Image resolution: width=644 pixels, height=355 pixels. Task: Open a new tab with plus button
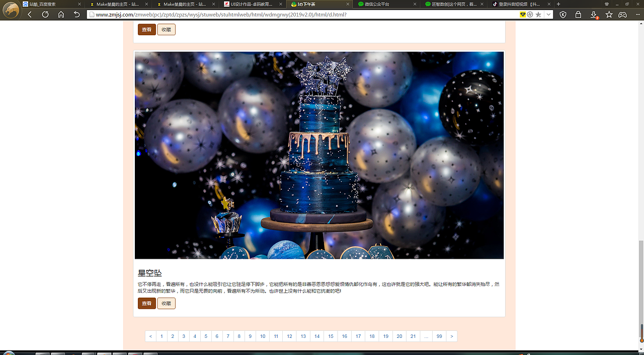558,4
